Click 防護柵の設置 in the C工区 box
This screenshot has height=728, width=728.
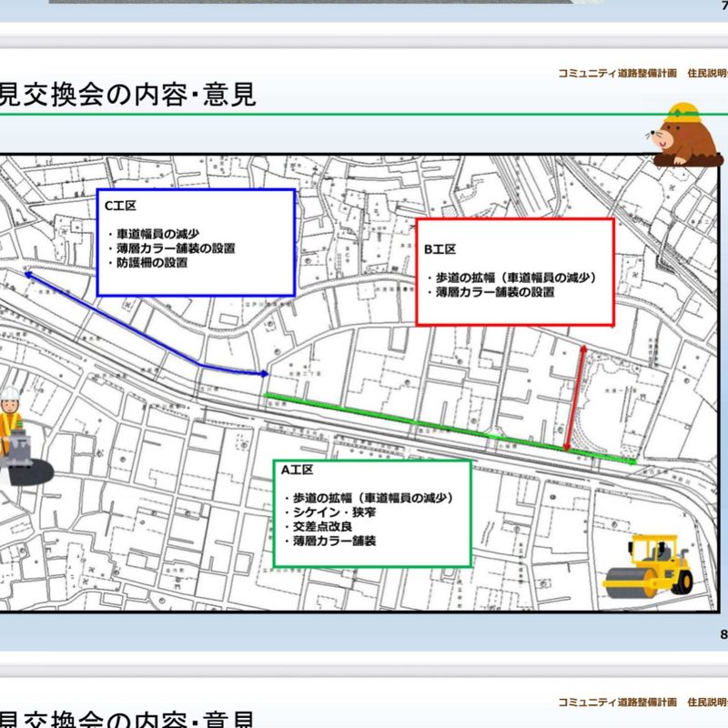click(151, 263)
